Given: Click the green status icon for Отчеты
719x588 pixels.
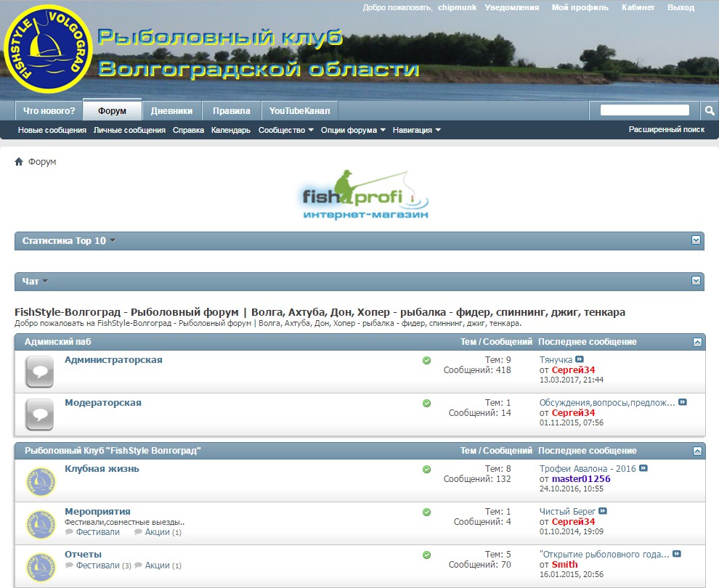Looking at the screenshot, I should click(426, 555).
